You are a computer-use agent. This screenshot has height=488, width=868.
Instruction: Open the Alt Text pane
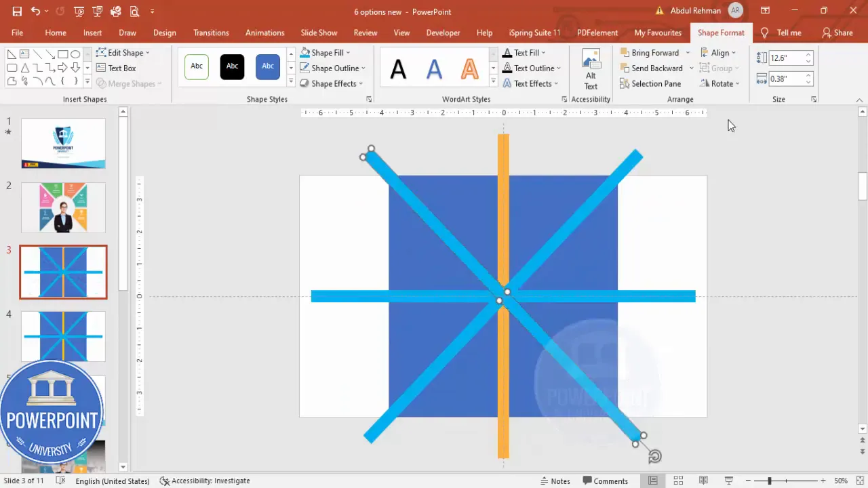pyautogui.click(x=591, y=68)
